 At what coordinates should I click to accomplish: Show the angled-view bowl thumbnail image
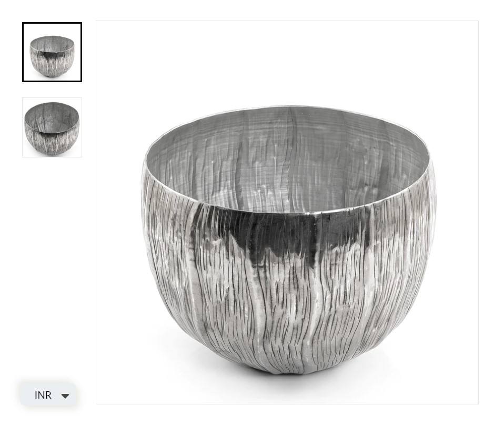click(52, 127)
